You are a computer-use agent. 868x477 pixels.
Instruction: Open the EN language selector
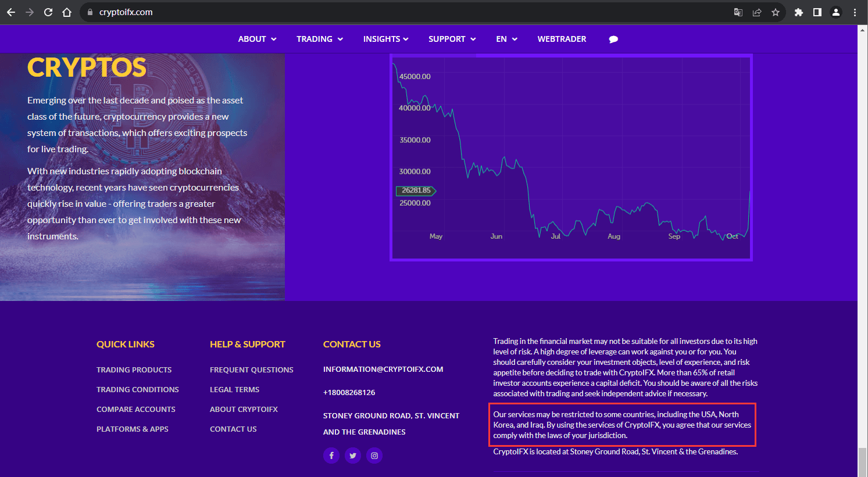(507, 39)
